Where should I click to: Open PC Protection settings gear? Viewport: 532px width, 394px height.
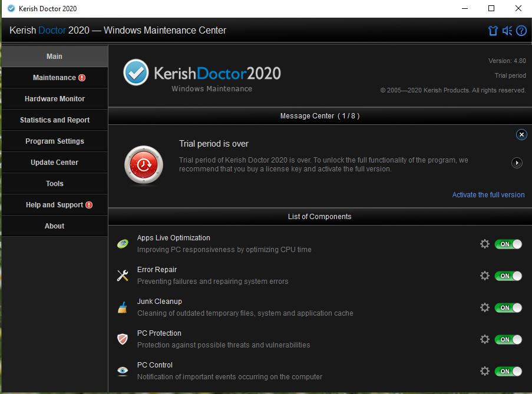point(485,339)
